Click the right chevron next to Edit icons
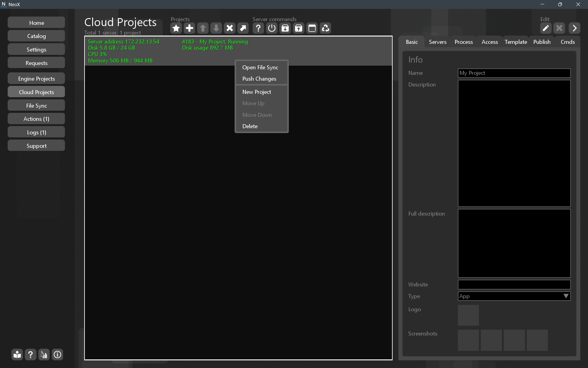The height and width of the screenshot is (368, 588). [574, 28]
